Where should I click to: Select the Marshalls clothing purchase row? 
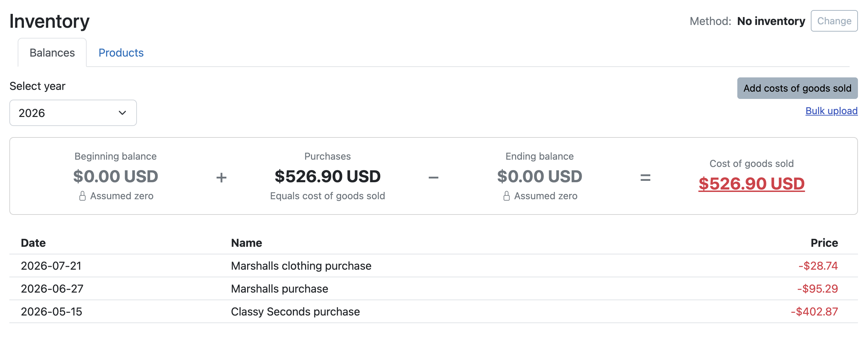(434, 266)
